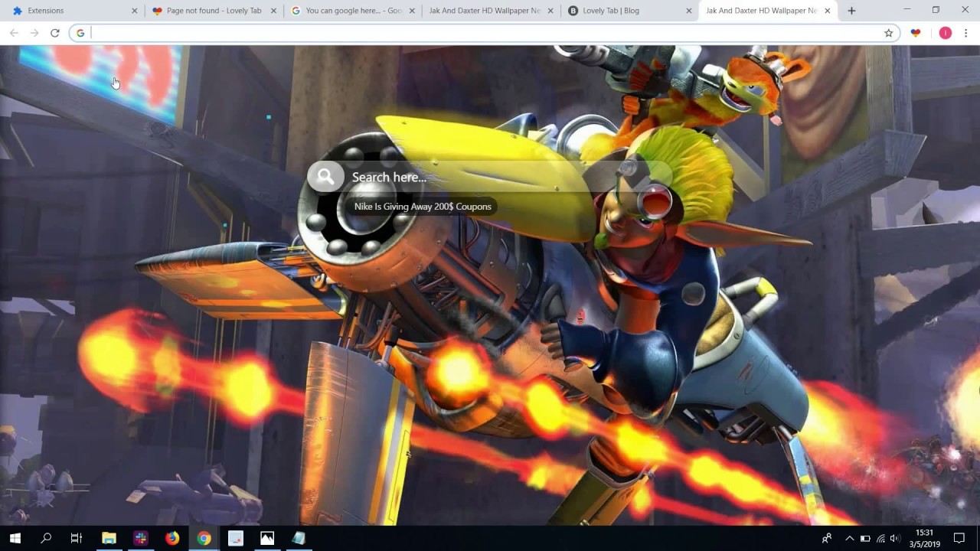Open Task View on the taskbar
Screen dimensions: 980x551
pos(77,538)
